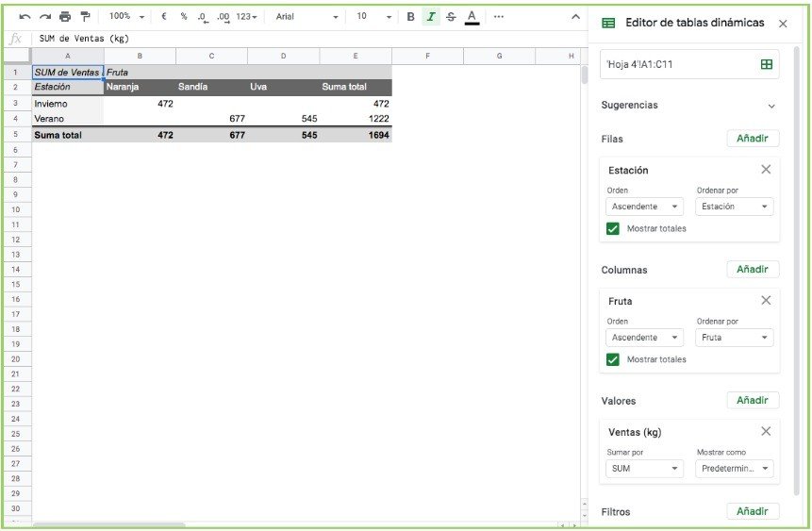The width and height of the screenshot is (812, 531).
Task: Toggle italic formatting
Action: 431,17
